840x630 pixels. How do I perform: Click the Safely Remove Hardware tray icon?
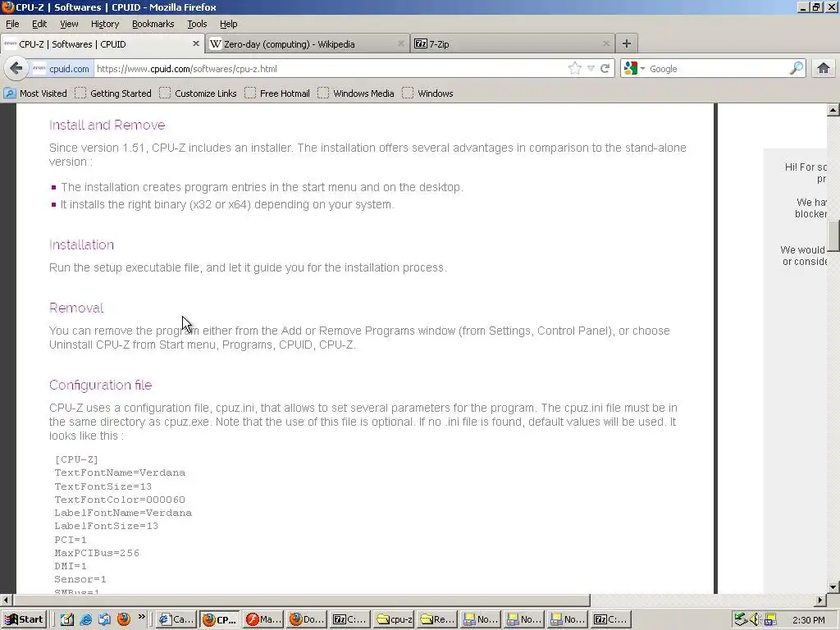click(741, 620)
